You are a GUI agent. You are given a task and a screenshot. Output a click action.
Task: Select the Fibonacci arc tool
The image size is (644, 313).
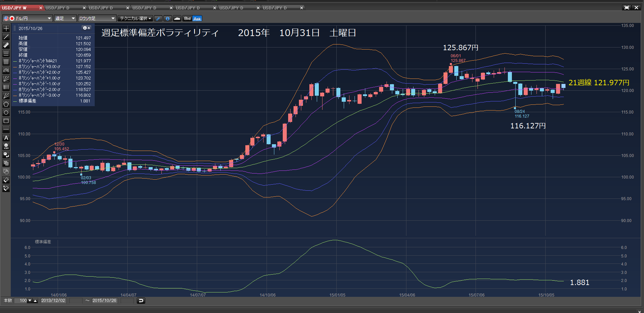click(x=6, y=70)
